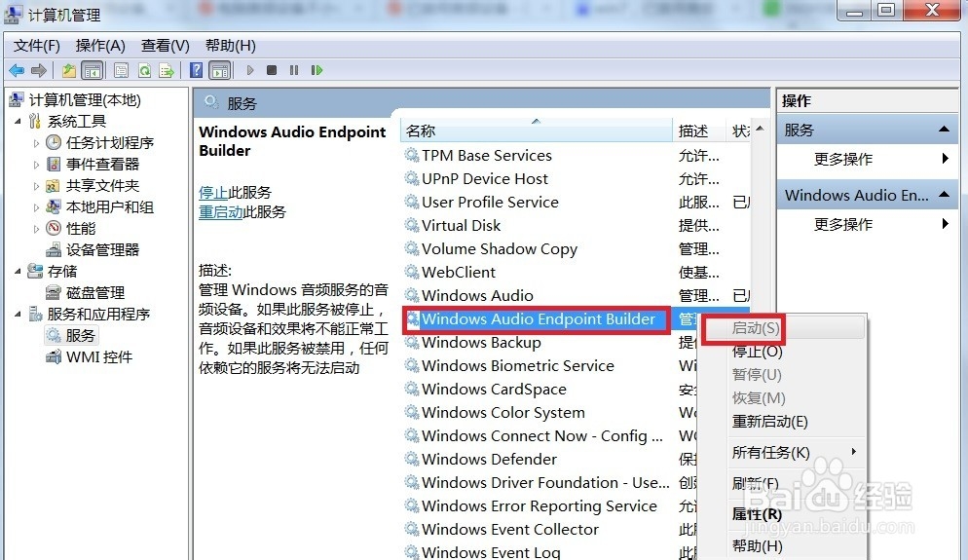Collapse the 服务和应用程序 tree branch

[18, 315]
